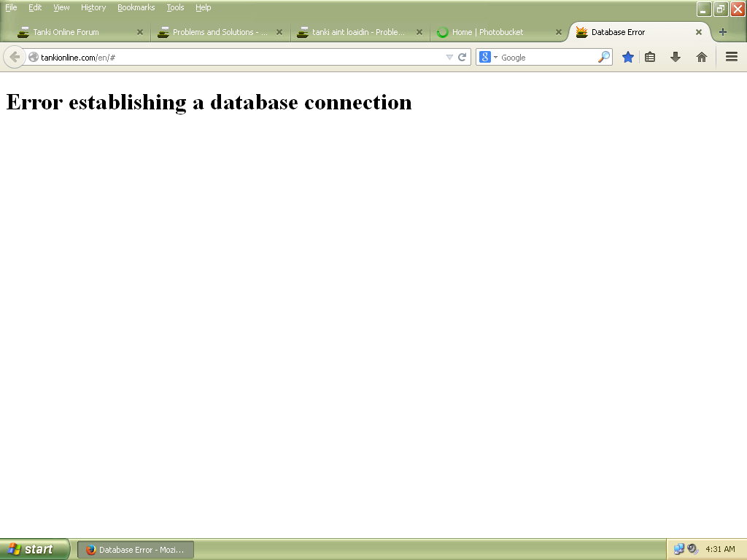Close the Database Error tab
The width and height of the screenshot is (747, 560).
click(699, 32)
